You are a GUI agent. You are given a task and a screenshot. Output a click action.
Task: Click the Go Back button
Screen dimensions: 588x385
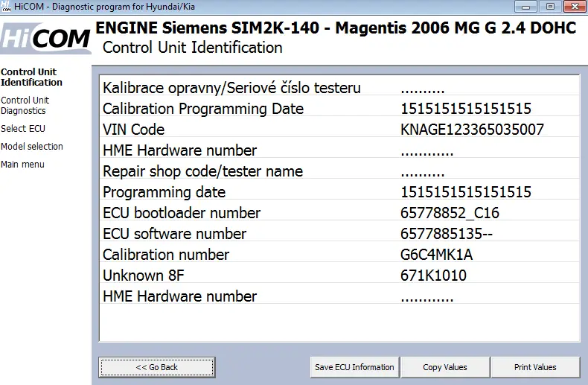point(157,367)
